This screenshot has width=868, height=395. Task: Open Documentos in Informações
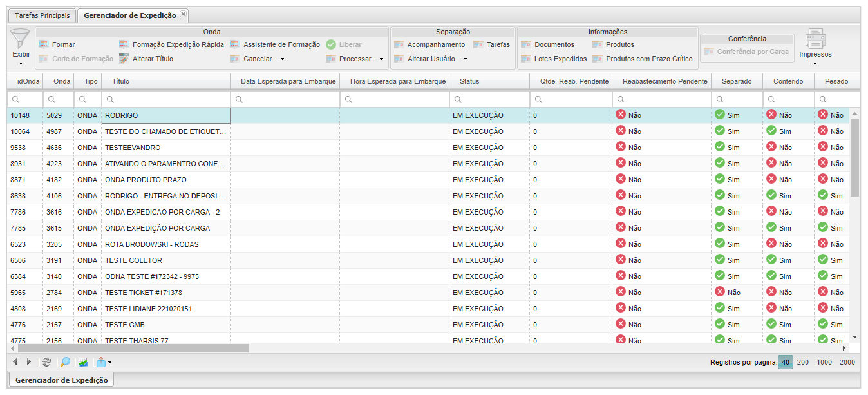point(547,44)
